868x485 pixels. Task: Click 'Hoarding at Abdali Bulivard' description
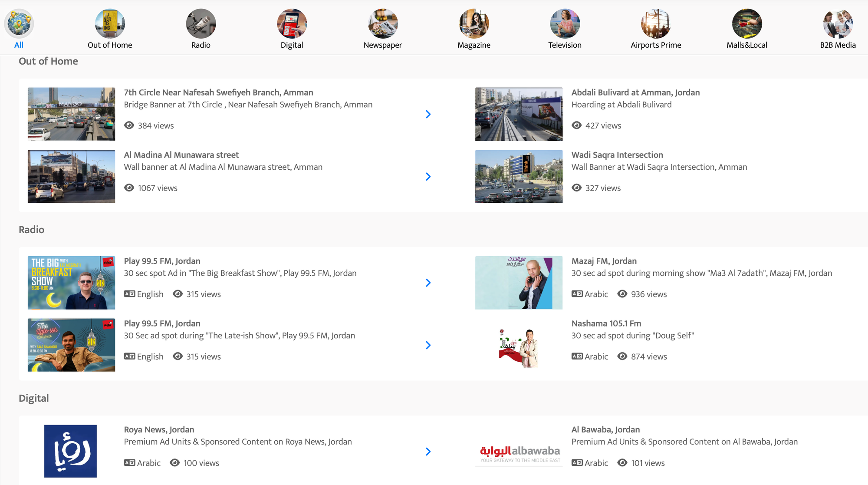(621, 105)
